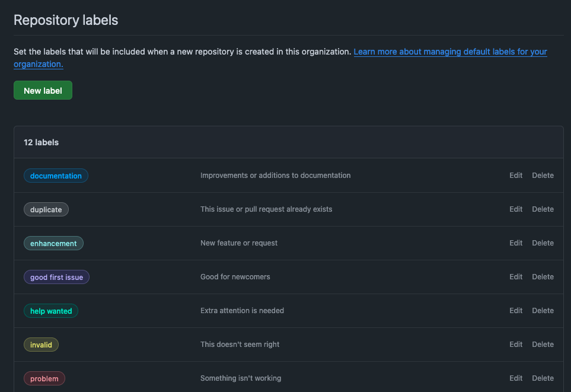Click the green New label button
This screenshot has height=392, width=571.
coord(43,91)
